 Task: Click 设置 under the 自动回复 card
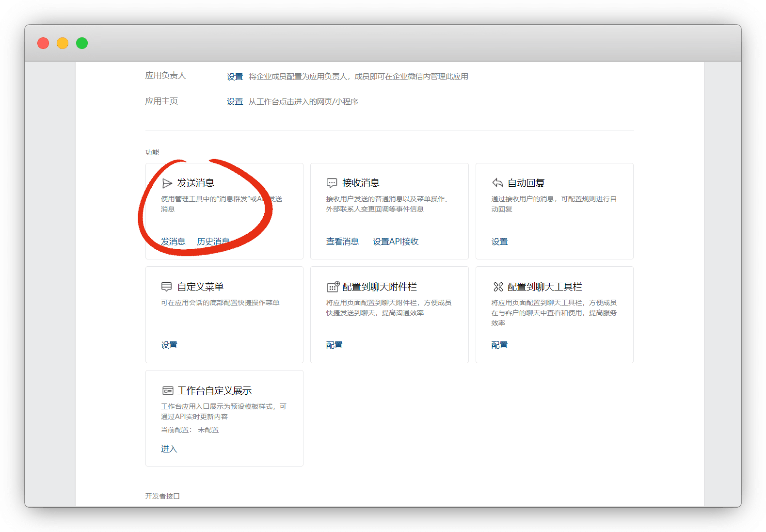point(499,242)
